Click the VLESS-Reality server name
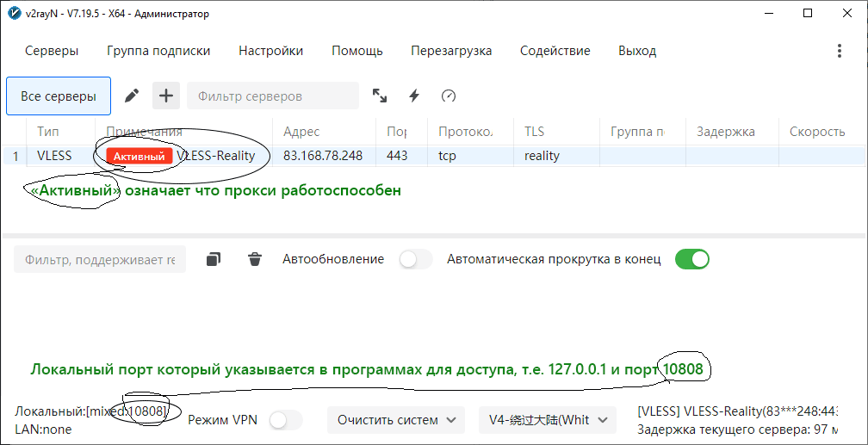The image size is (868, 445). [215, 156]
